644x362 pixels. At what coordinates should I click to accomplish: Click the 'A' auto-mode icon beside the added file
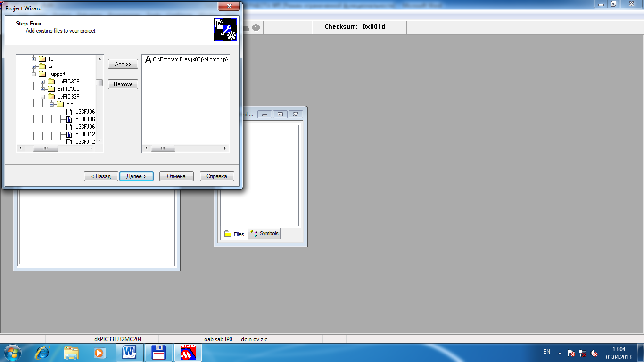tap(148, 59)
